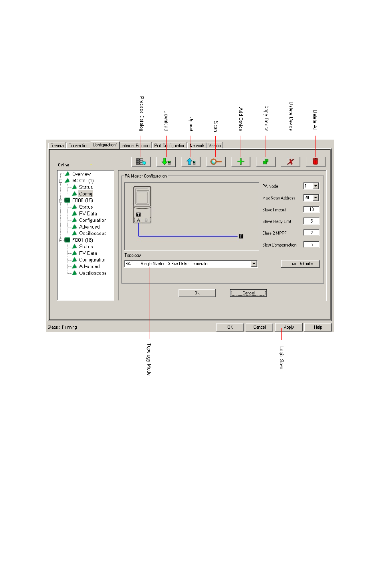Open the Vendor tab
This screenshot has width=381, height=588.
215,146
